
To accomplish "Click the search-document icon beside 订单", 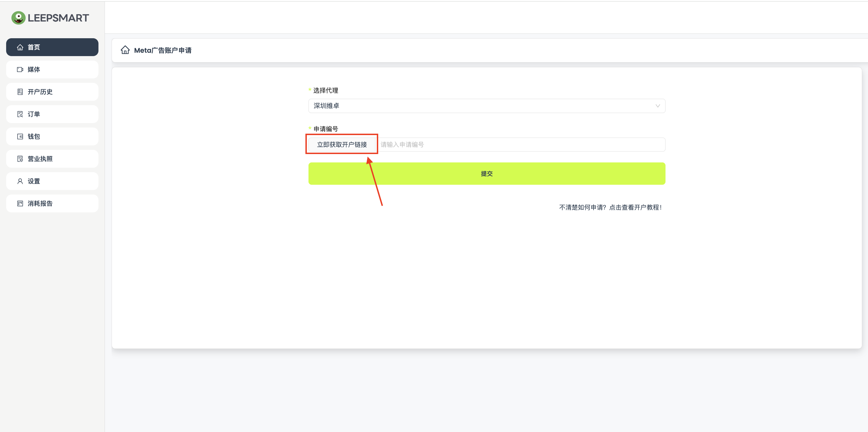I will tap(20, 114).
